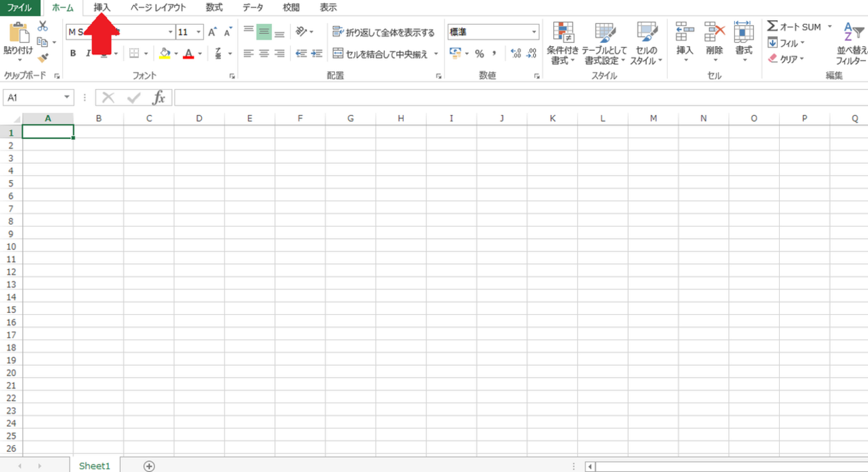Open number format dropdown showing 標準
The height and width of the screenshot is (472, 868).
534,31
